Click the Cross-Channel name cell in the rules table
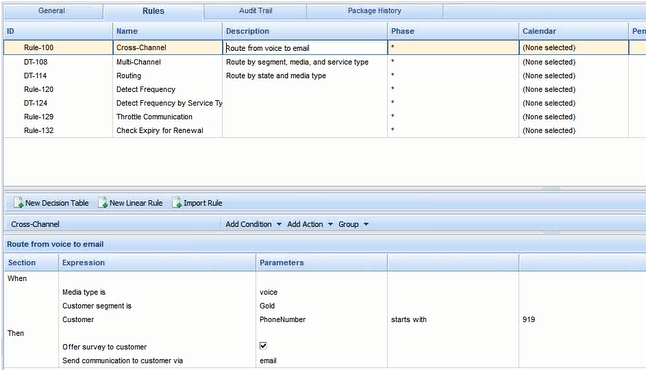The image size is (647, 371). (168, 47)
